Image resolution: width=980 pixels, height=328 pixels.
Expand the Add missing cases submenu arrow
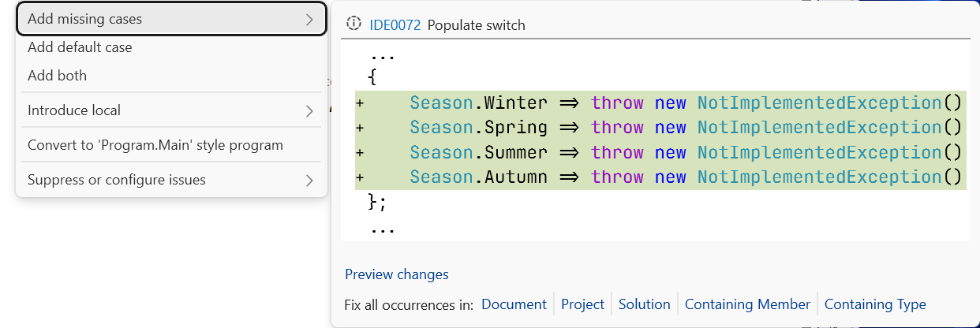[309, 19]
